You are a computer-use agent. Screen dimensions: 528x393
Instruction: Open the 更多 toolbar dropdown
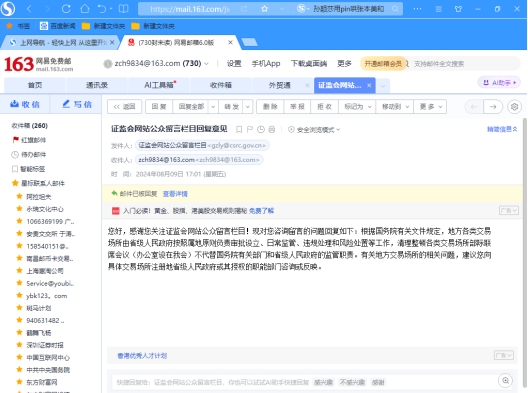[430, 107]
